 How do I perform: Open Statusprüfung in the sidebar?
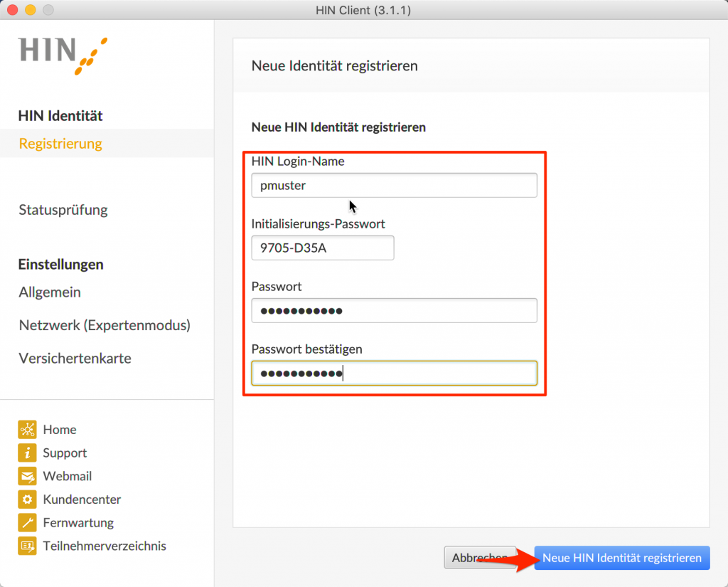(63, 210)
